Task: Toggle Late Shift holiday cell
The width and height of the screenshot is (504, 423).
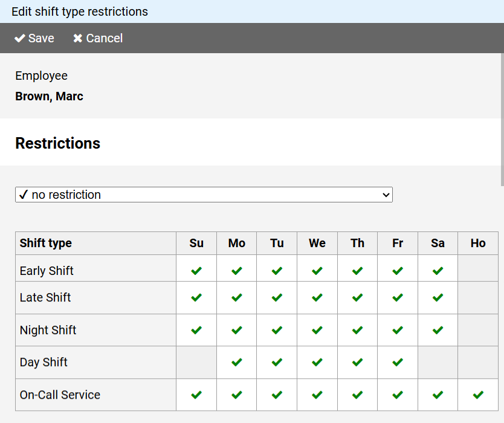Action: pyautogui.click(x=478, y=298)
